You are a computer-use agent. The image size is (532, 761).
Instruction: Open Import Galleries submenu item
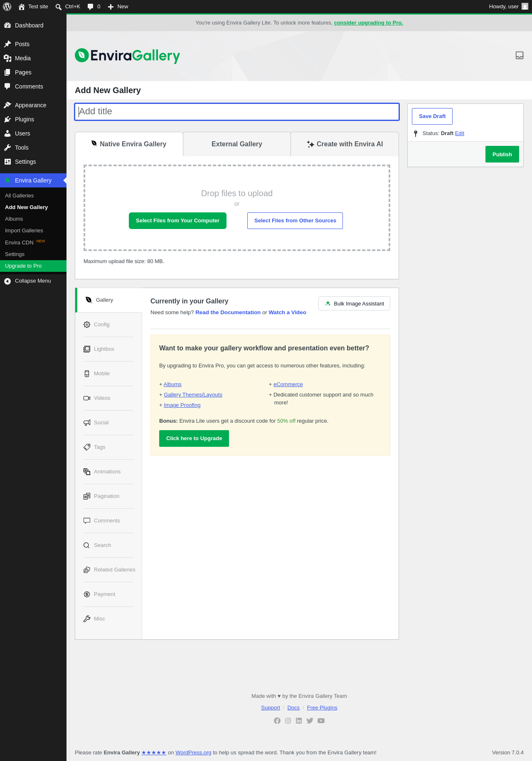pos(24,231)
